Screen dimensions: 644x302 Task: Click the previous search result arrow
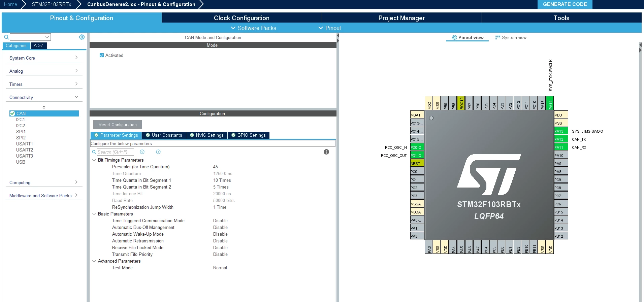point(142,152)
